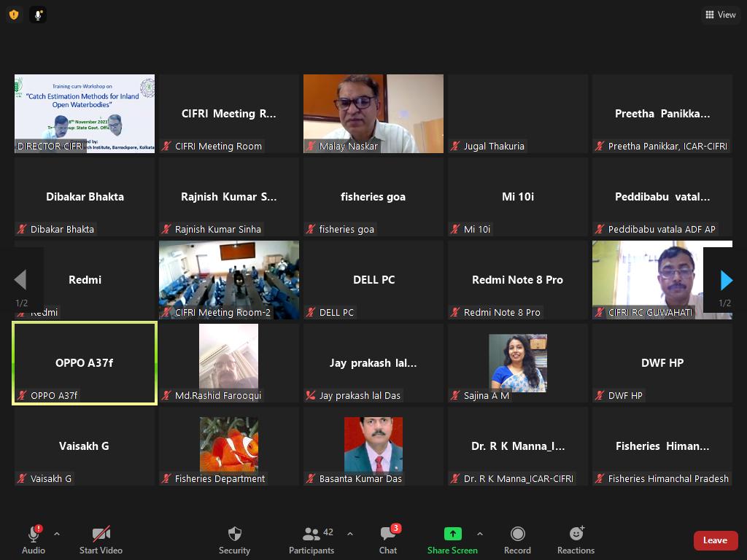Open the Chat panel
The height and width of the screenshot is (560, 747).
388,540
